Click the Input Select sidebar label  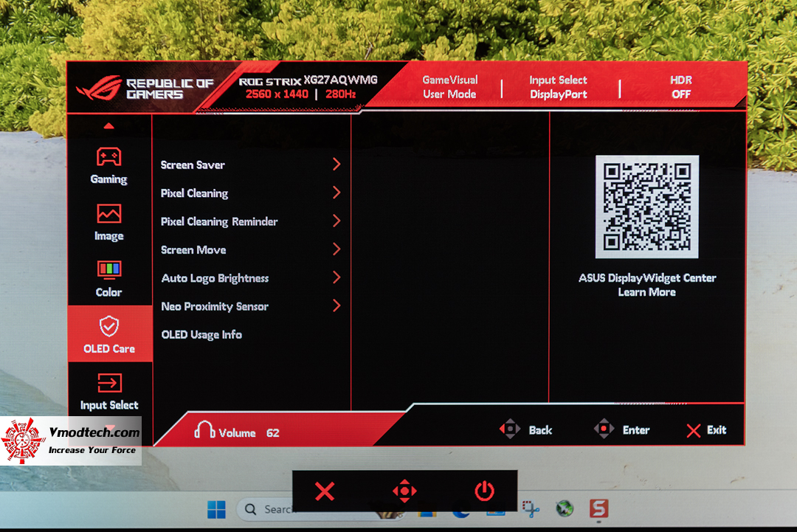click(109, 405)
